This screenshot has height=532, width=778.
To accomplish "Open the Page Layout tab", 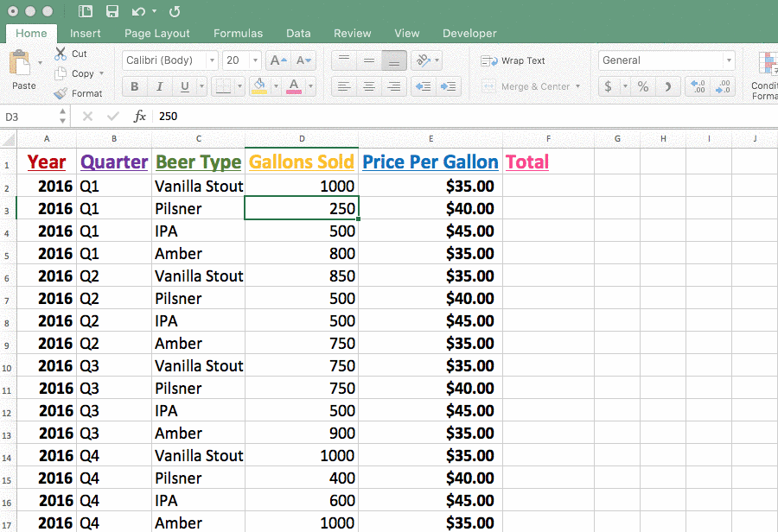I will [156, 34].
